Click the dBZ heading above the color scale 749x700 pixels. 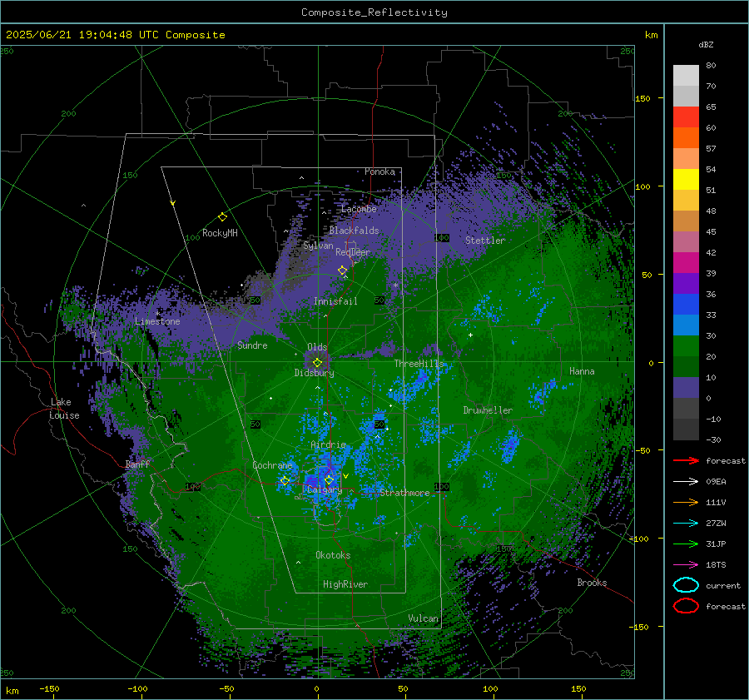tap(706, 45)
